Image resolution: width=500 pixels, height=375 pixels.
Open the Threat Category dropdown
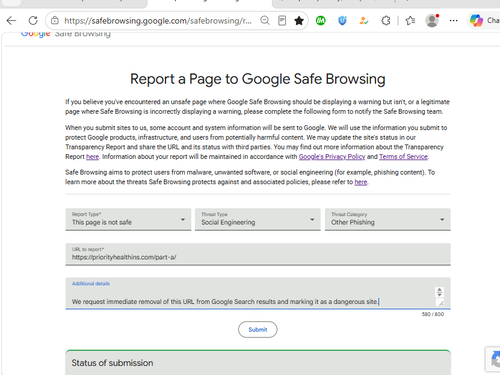pyautogui.click(x=388, y=219)
